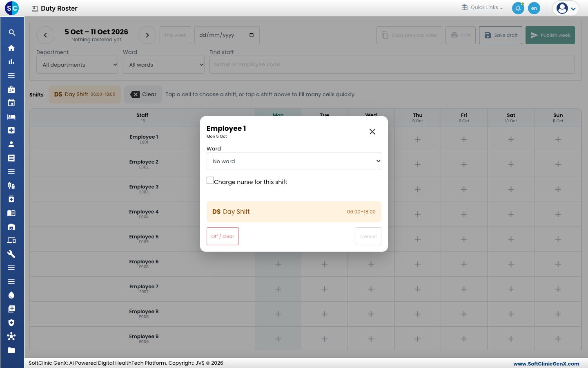Open the 'All wards' filter dropdown
This screenshot has height=368, width=588.
pos(164,65)
